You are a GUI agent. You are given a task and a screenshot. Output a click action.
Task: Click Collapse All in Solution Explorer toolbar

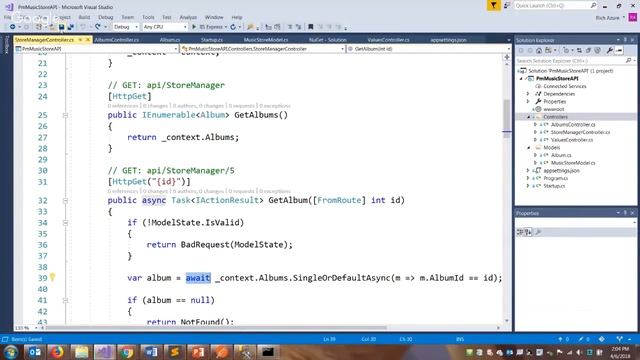588,50
